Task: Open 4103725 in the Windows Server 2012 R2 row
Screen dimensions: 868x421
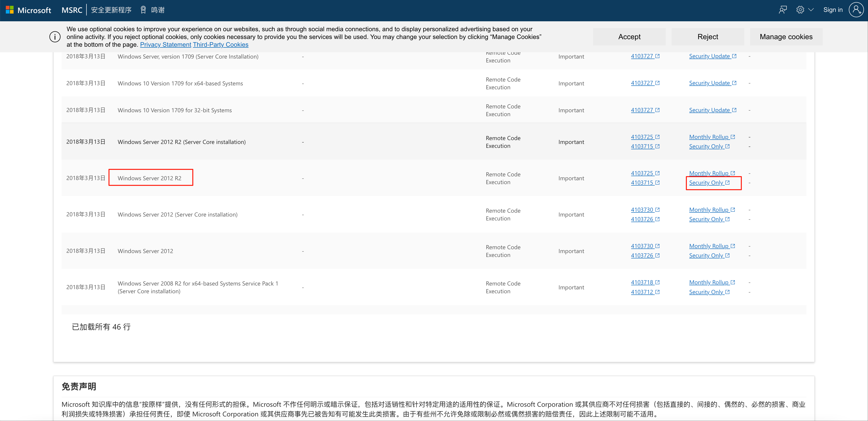Action: pos(645,173)
